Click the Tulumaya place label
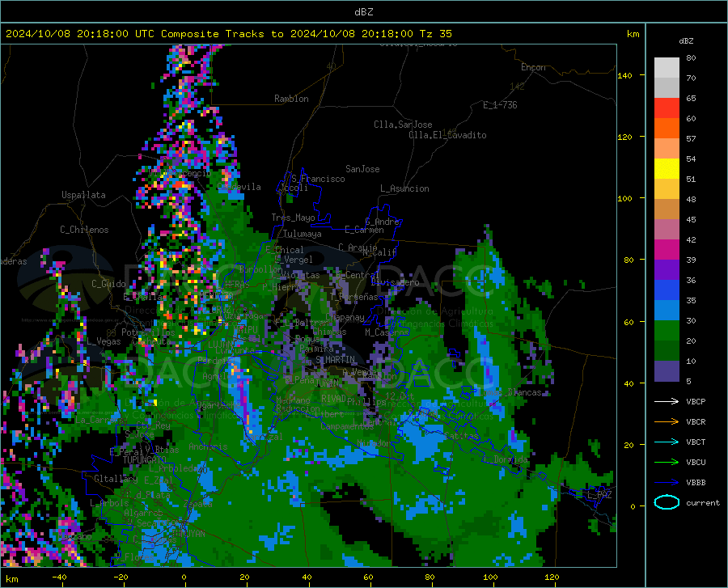Screen dimensions: 728x588 click(303, 234)
